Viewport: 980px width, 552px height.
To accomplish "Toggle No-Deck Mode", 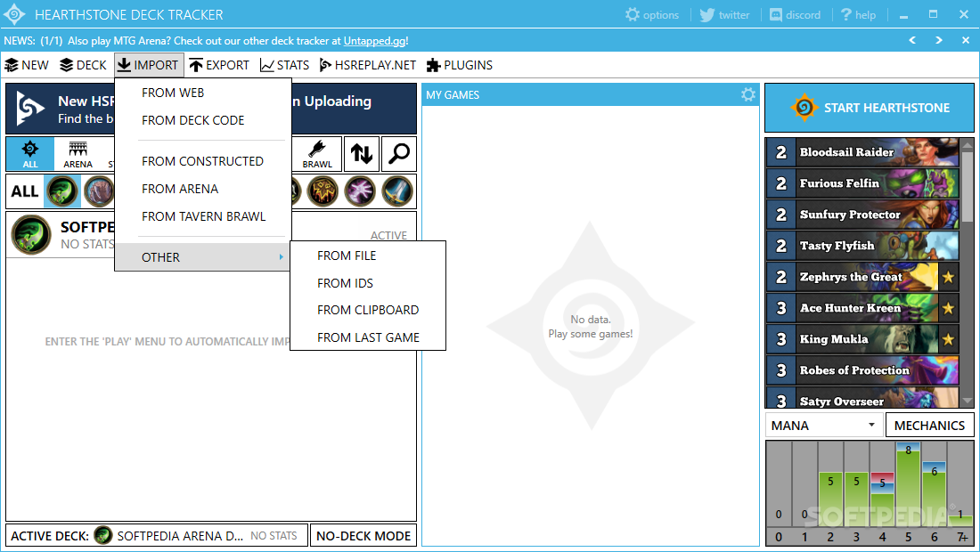I will [x=363, y=536].
